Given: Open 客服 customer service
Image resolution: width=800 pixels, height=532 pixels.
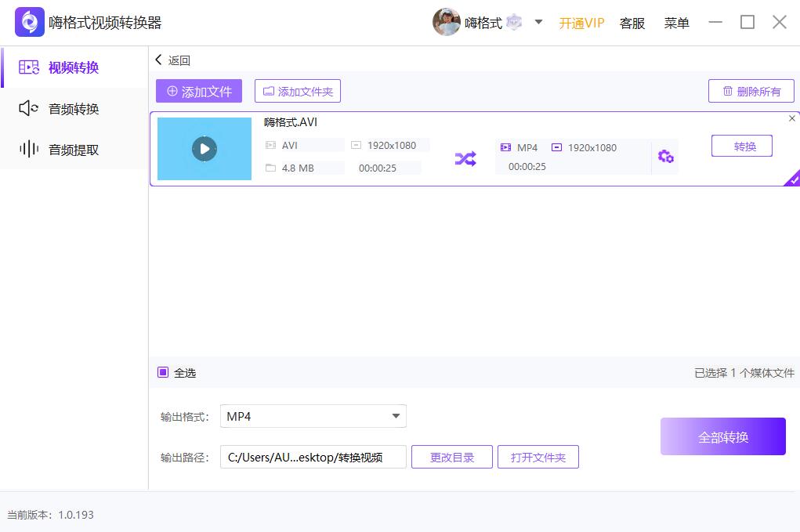Looking at the screenshot, I should 632,23.
